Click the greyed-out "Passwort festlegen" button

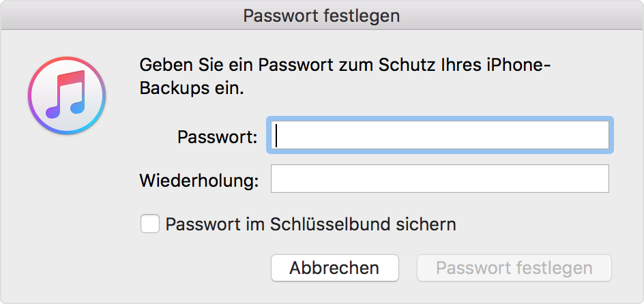click(514, 268)
